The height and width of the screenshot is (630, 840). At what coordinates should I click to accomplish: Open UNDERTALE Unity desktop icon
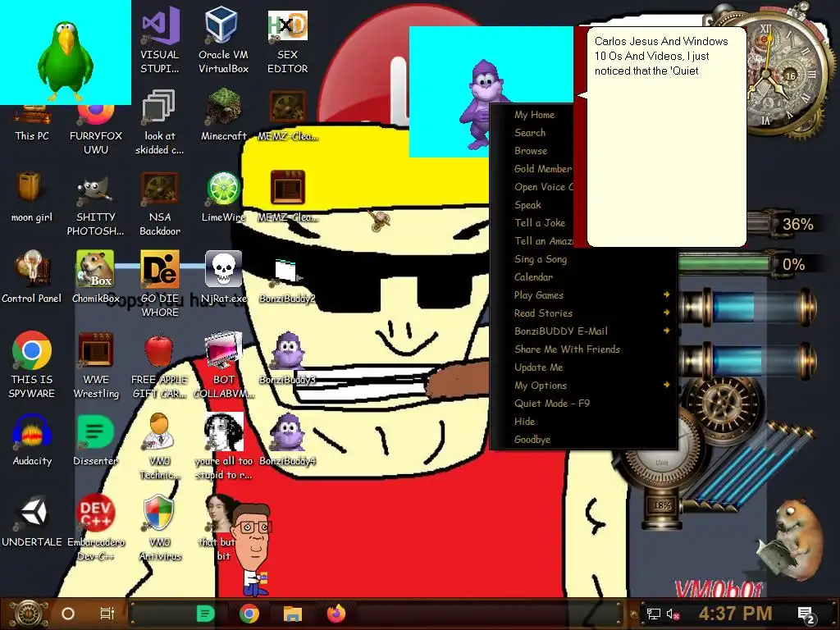coord(32,521)
